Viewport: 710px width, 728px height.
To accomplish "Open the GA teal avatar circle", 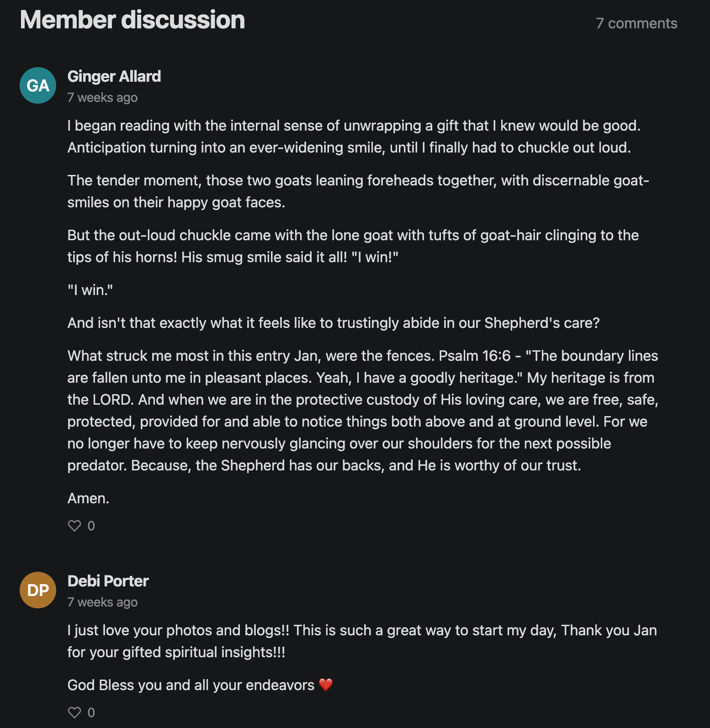I will (38, 85).
